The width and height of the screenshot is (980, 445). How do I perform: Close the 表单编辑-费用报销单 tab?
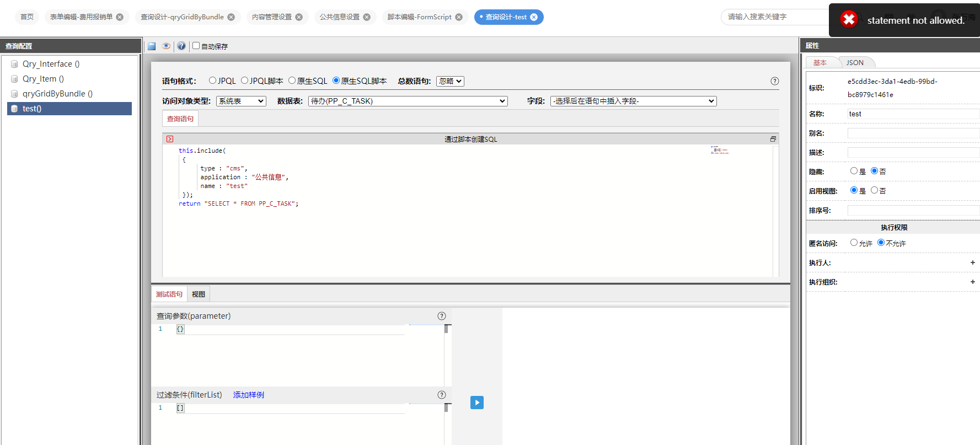120,17
